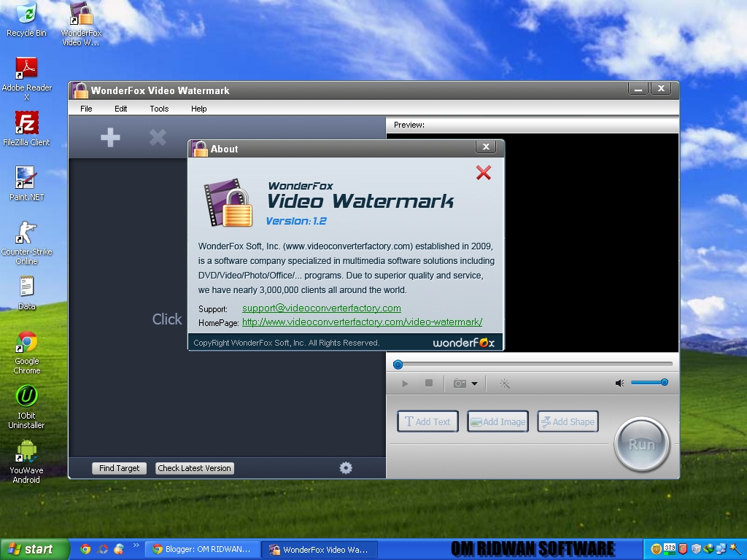
Task: Click WonderFox Video Watermark taskbar item
Action: coord(320,550)
